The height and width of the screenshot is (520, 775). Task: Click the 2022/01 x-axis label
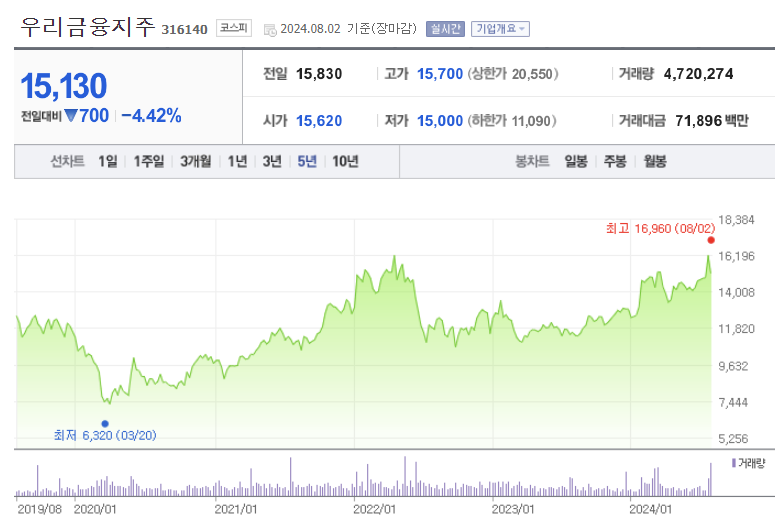[374, 509]
